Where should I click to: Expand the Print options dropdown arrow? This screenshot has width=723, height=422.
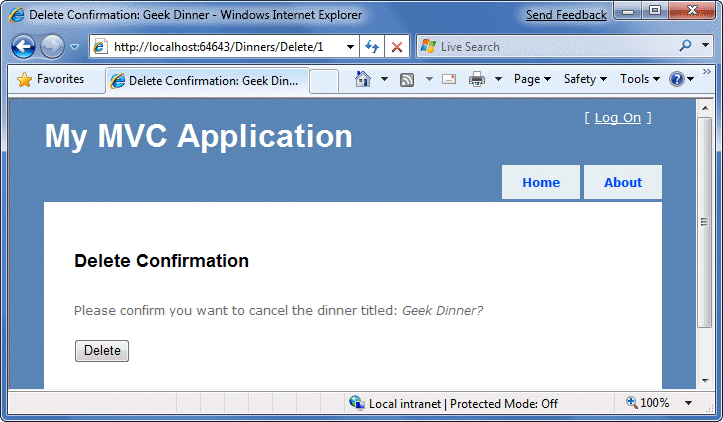(498, 79)
